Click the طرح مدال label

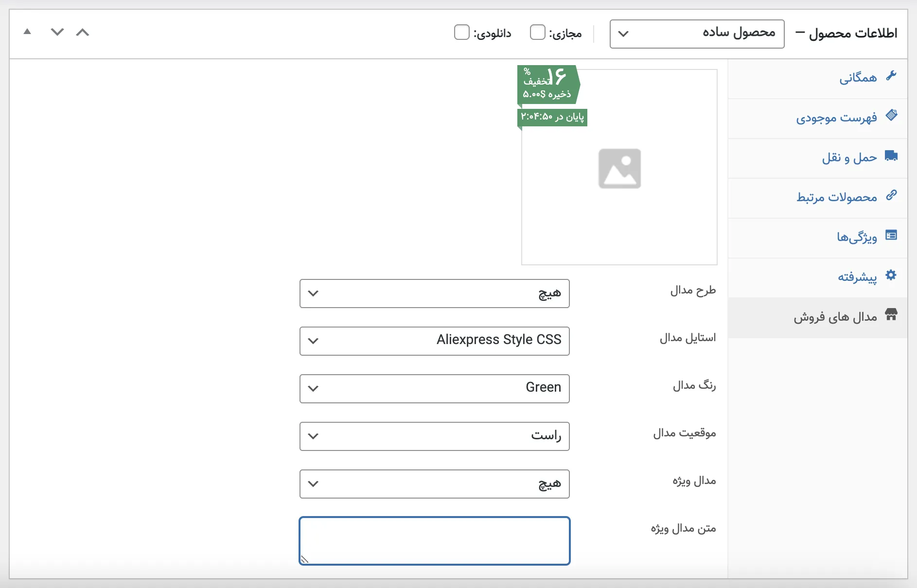(x=693, y=291)
